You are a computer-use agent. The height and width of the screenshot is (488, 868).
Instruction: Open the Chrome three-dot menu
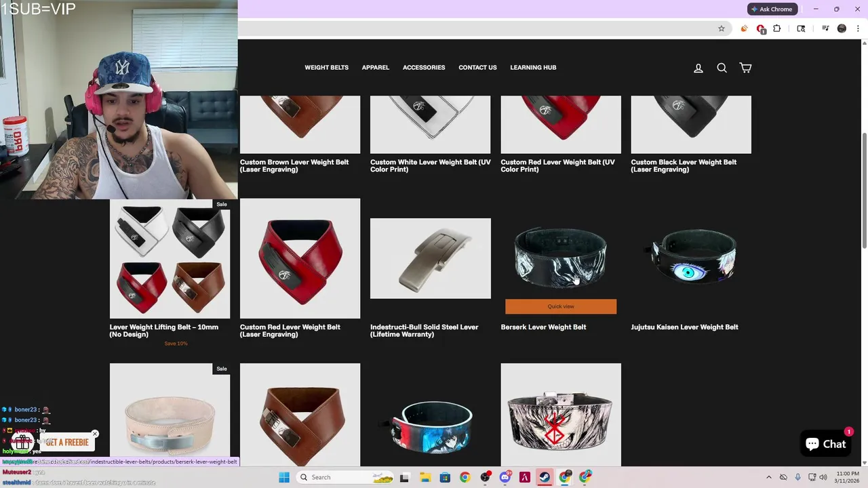click(x=858, y=28)
